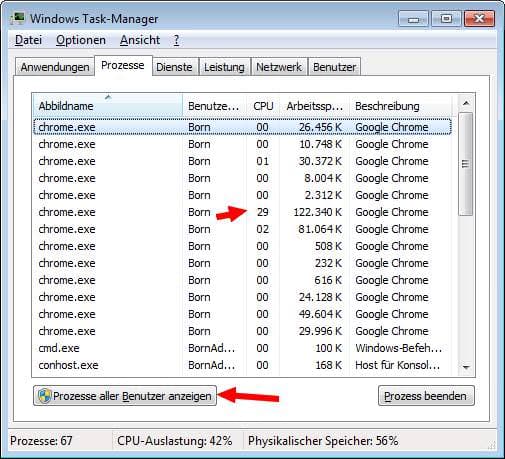
Task: Open the Datei menu
Action: point(28,40)
